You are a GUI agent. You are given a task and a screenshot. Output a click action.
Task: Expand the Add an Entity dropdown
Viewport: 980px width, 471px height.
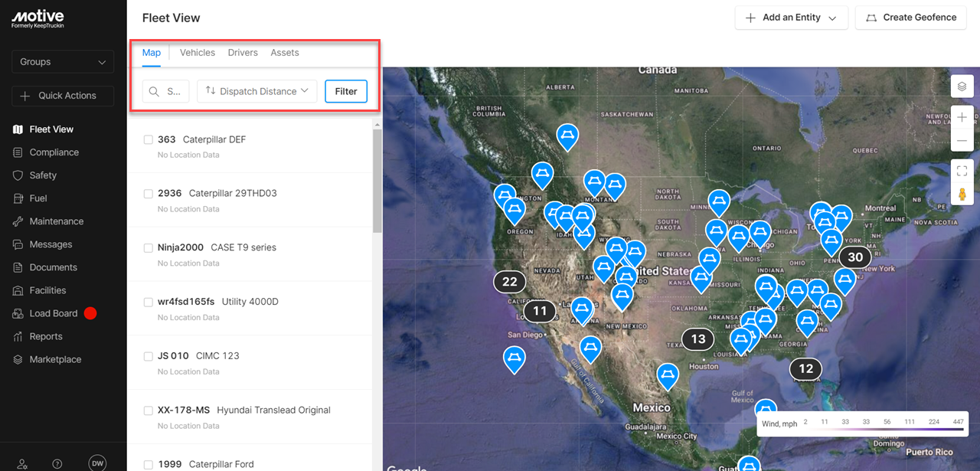pyautogui.click(x=791, y=17)
